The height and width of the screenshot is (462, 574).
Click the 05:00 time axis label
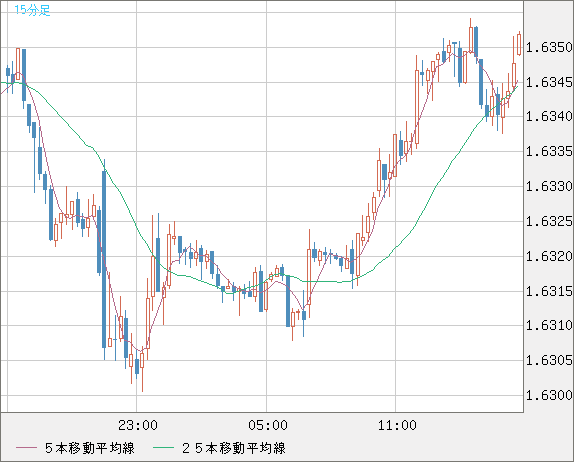coord(268,425)
